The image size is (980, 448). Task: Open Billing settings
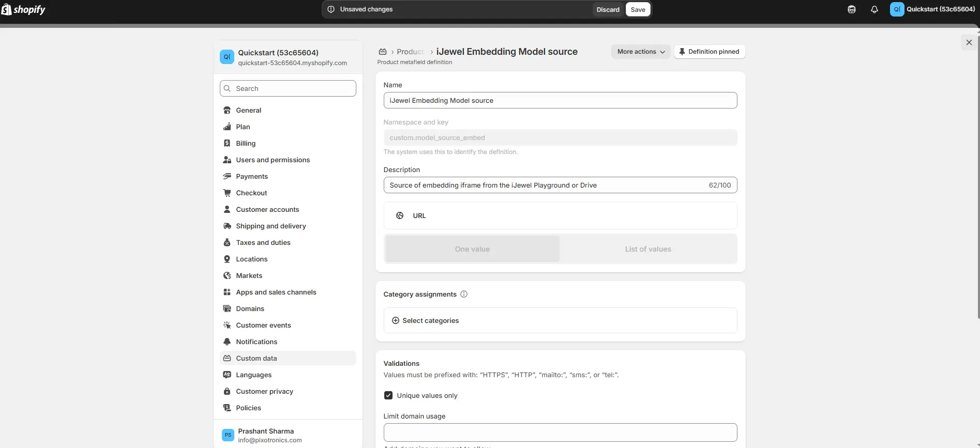tap(288, 143)
